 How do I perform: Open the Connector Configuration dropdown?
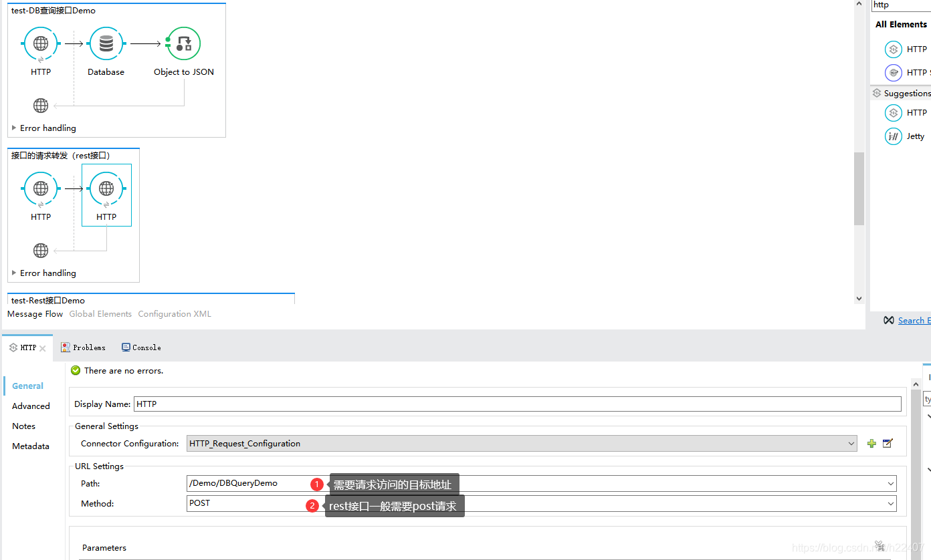[851, 444]
